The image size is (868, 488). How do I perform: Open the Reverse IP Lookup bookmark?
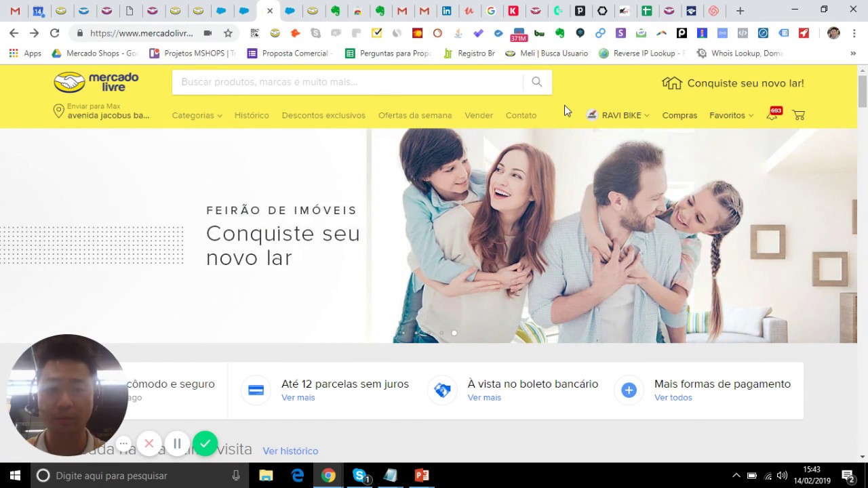point(642,53)
